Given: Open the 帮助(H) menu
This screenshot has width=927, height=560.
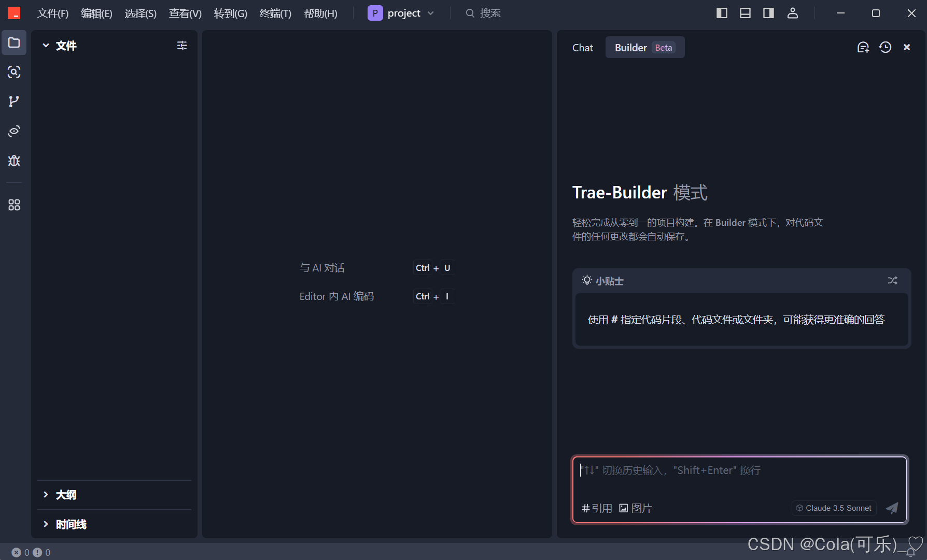Looking at the screenshot, I should click(320, 13).
